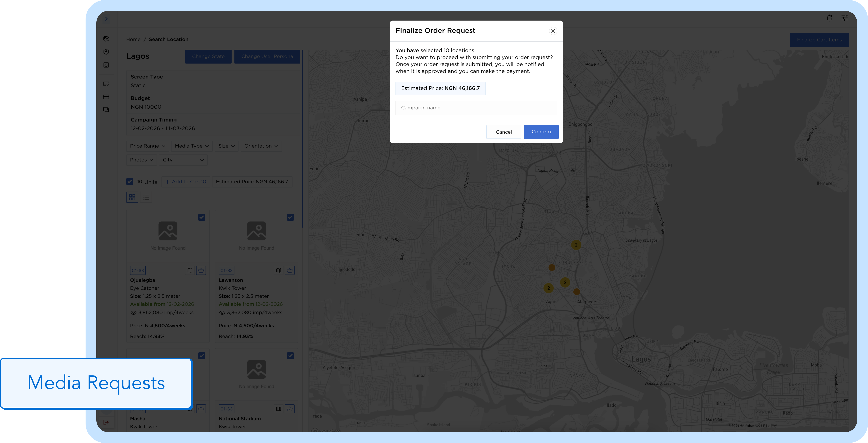Click the Change State button
Screen dimensions: 868x443
click(x=208, y=57)
